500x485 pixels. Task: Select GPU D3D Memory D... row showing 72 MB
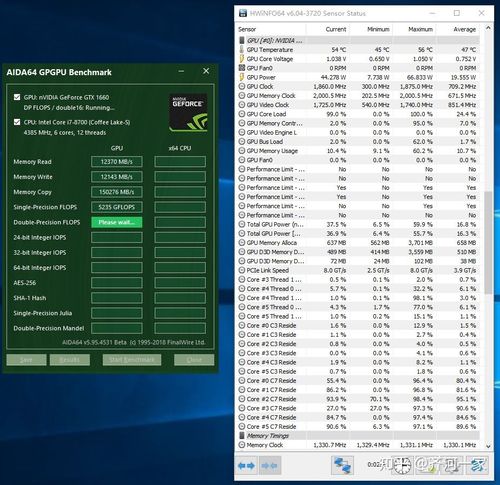point(359,261)
